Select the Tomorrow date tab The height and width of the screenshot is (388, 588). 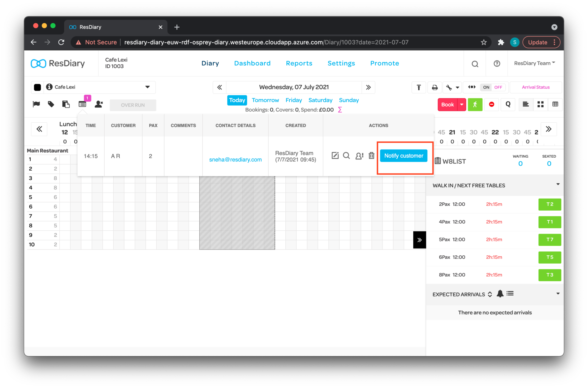pyautogui.click(x=265, y=100)
